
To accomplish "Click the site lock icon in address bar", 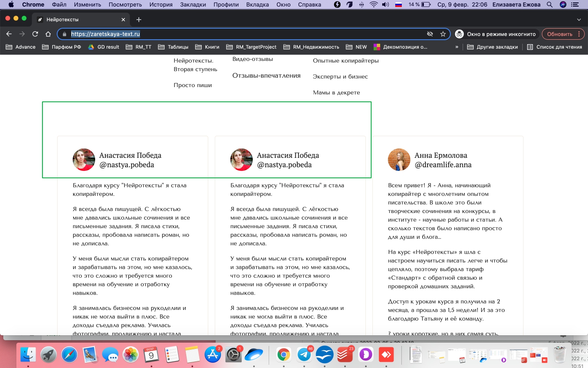I will [65, 34].
